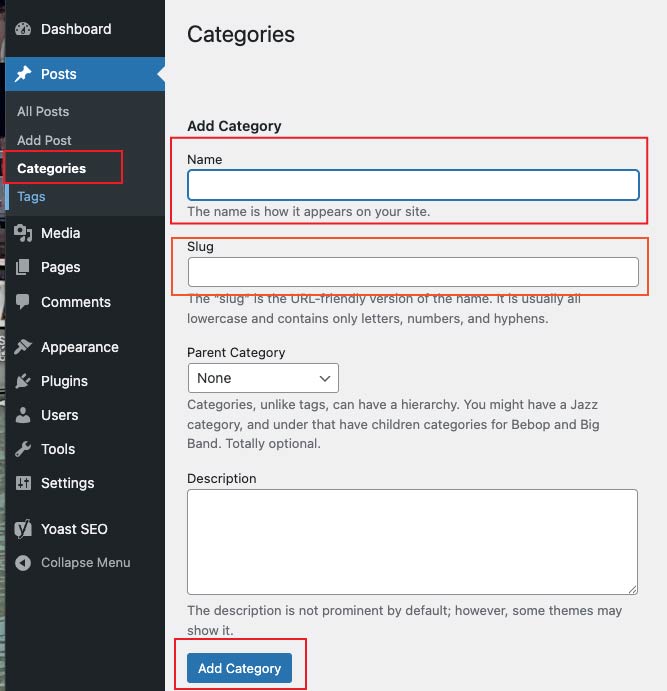The image size is (667, 691).
Task: Click the Appearance paintbrush icon
Action: pyautogui.click(x=23, y=347)
